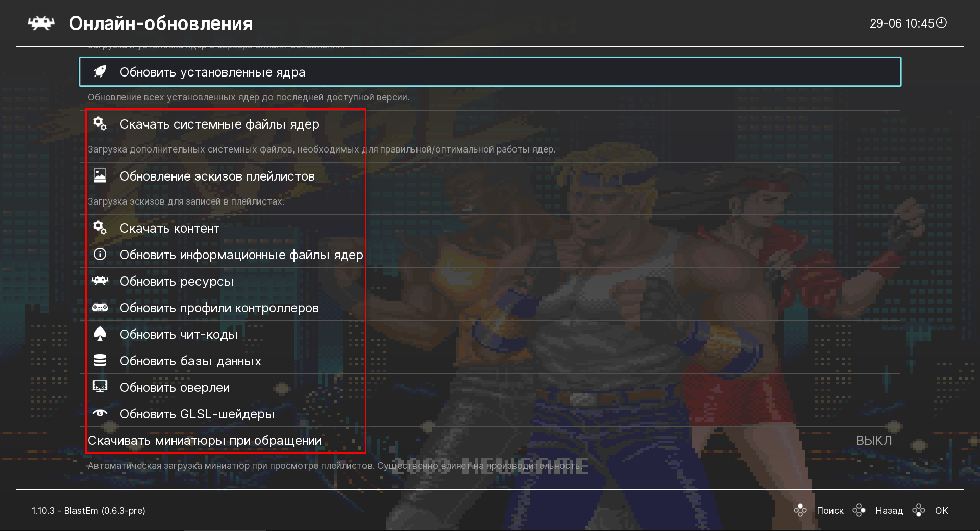This screenshot has height=531, width=980.
Task: Click the OK button label
Action: [x=941, y=510]
